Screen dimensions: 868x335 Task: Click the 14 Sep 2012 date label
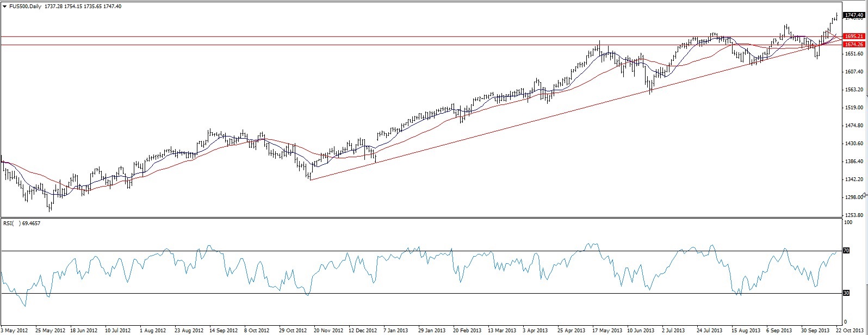point(224,330)
